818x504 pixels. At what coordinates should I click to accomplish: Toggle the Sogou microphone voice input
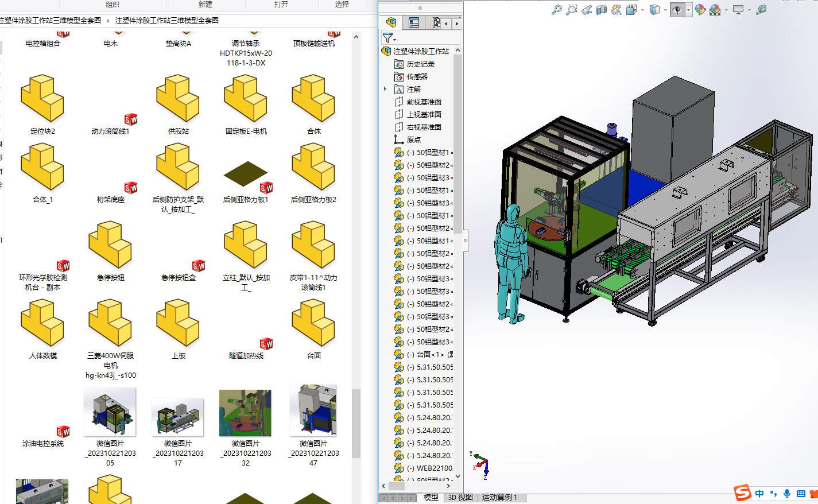click(787, 494)
